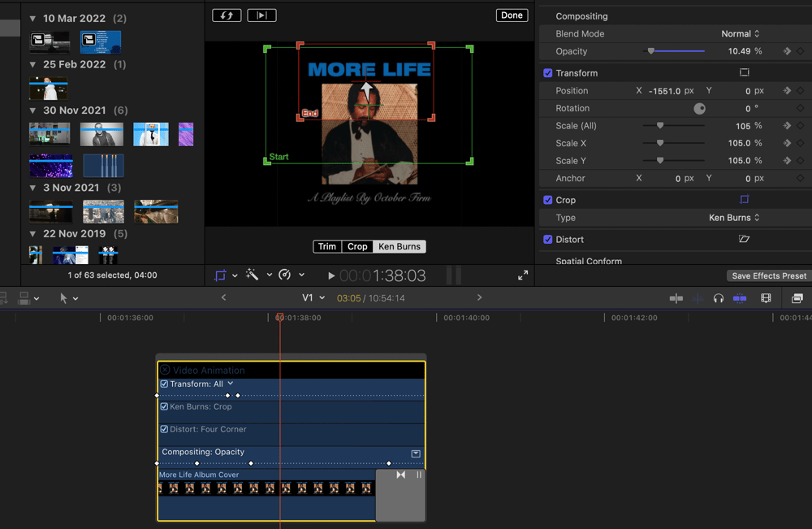
Task: Click the Distort onscreen controls icon
Action: click(744, 239)
